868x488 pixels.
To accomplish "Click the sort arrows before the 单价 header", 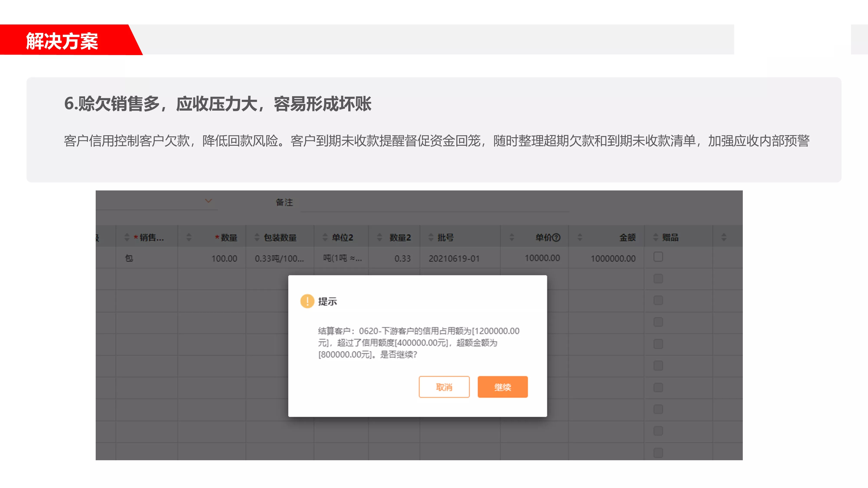I will coord(512,237).
